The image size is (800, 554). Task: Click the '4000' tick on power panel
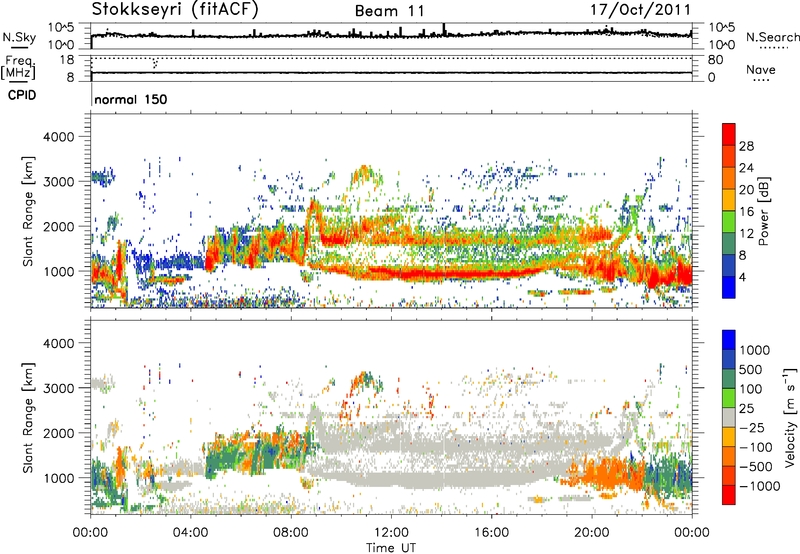[59, 137]
